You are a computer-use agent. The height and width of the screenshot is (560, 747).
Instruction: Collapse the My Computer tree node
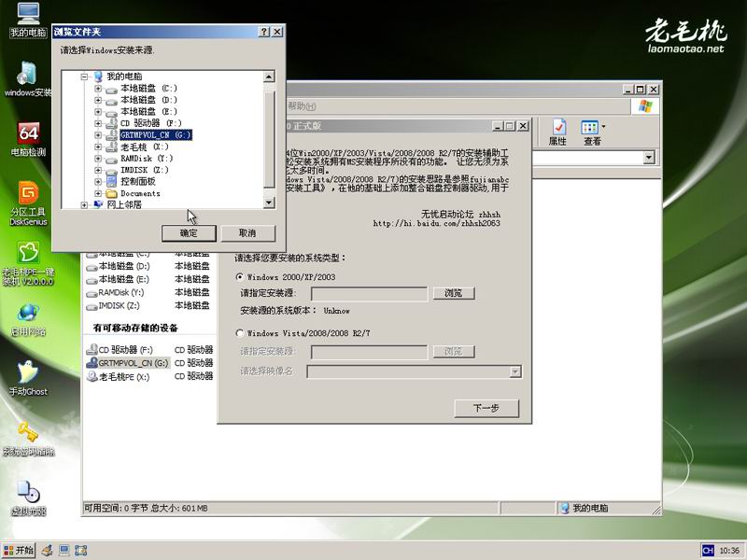[x=84, y=77]
